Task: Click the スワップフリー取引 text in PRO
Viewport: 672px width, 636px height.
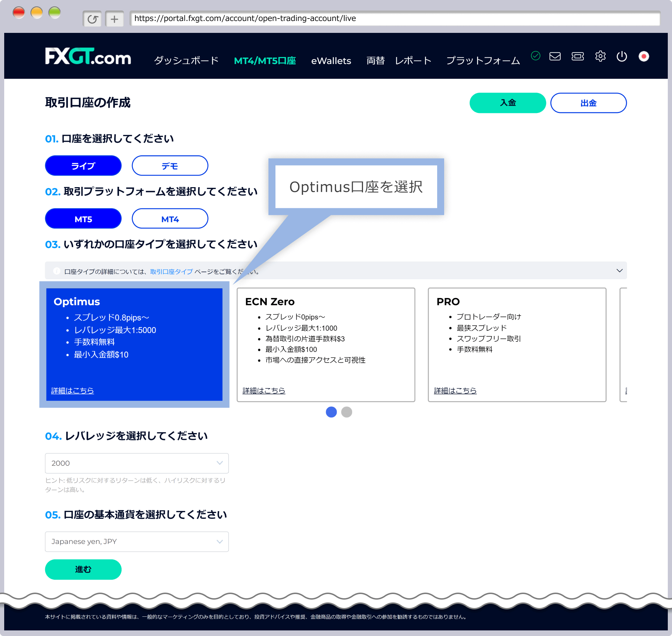Action: click(489, 339)
